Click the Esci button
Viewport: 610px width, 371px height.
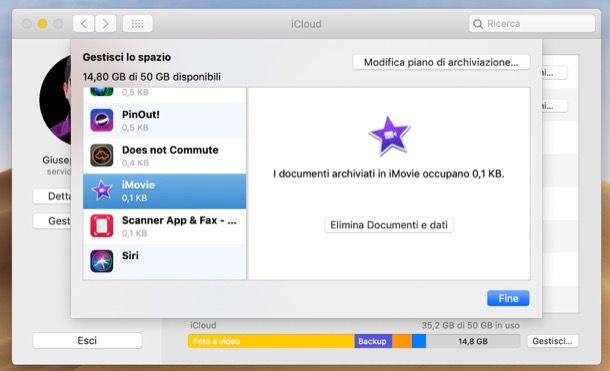87,341
